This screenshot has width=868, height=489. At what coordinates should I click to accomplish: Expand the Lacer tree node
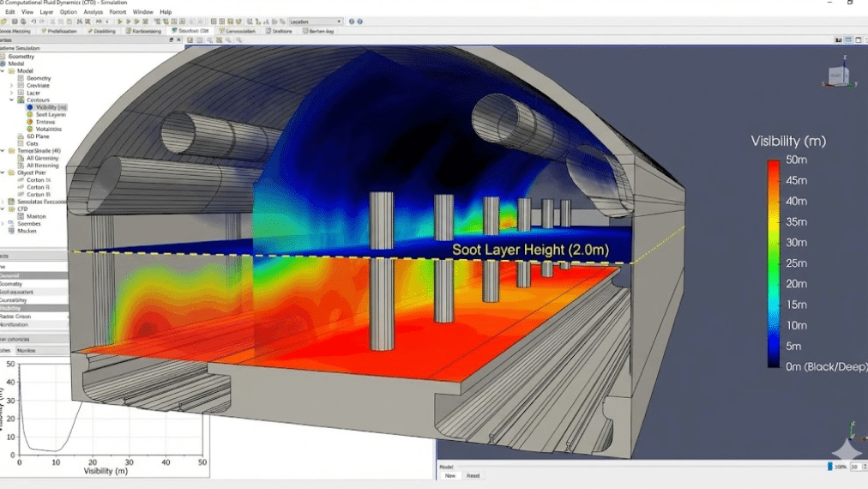[x=12, y=93]
